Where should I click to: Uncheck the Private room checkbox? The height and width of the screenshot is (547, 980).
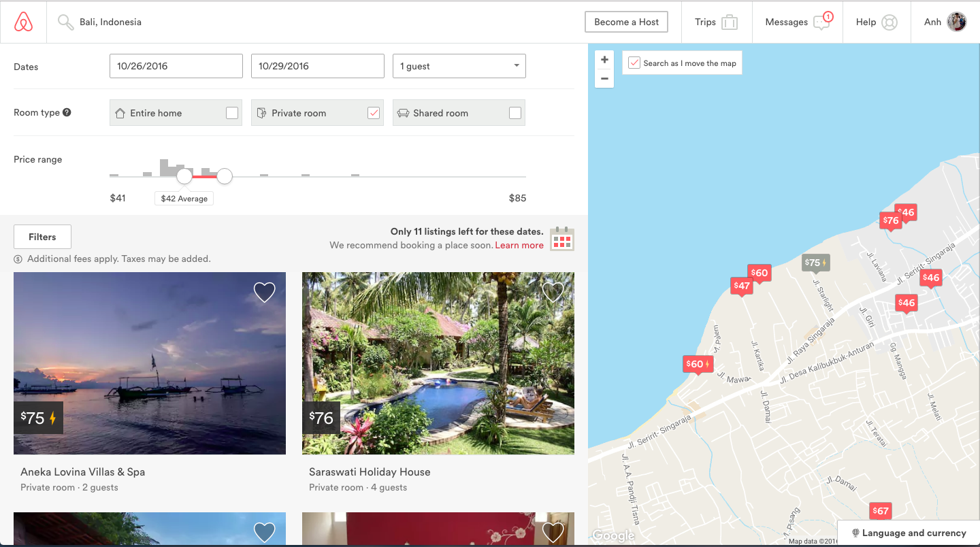click(x=374, y=113)
